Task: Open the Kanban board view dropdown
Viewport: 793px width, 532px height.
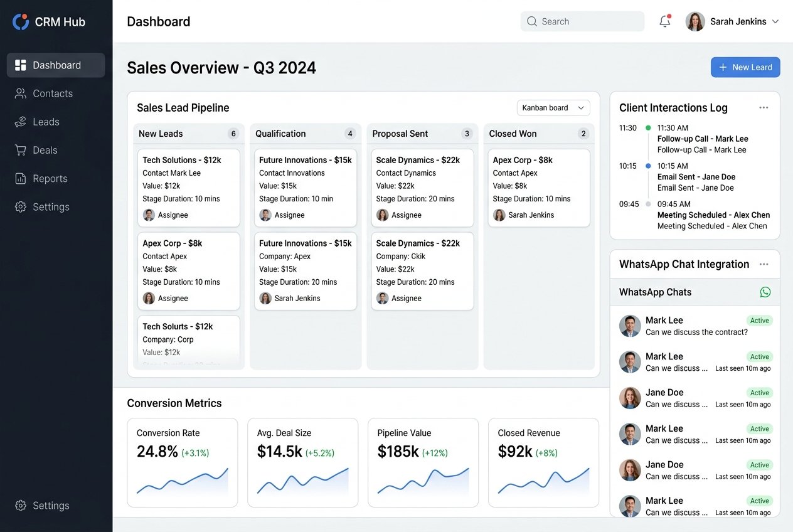Action: (x=553, y=108)
